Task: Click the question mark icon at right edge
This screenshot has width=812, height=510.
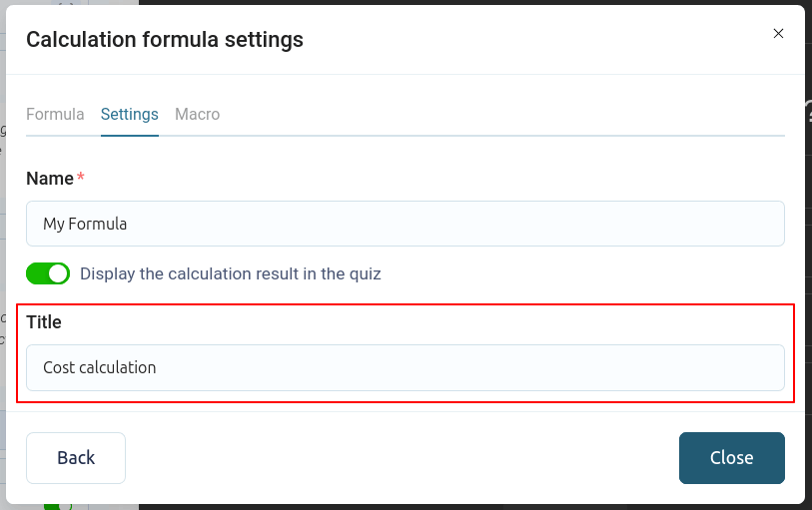Action: (808, 108)
